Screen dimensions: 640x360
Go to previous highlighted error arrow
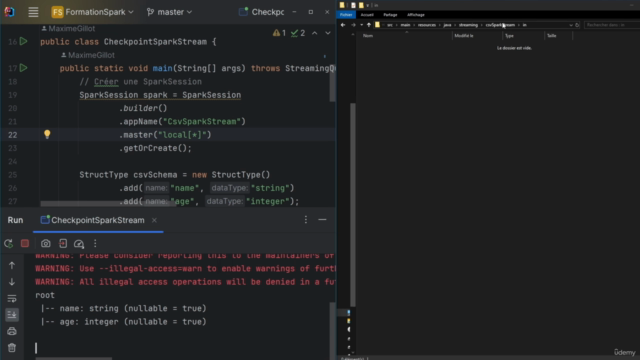click(x=315, y=33)
